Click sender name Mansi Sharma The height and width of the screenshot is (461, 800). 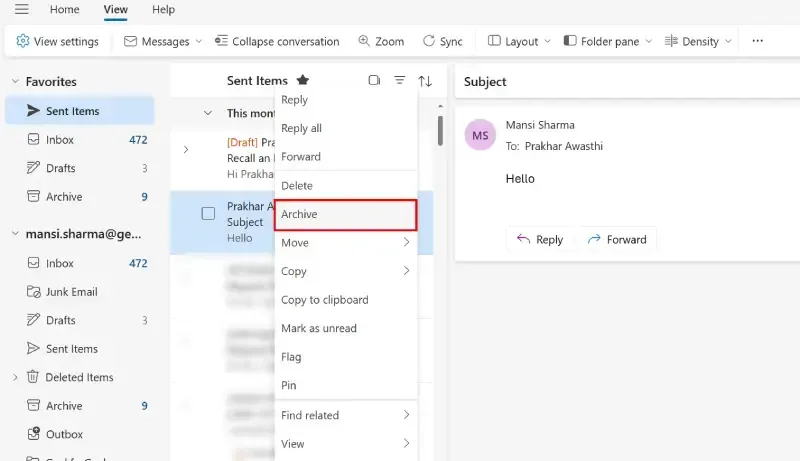click(540, 125)
